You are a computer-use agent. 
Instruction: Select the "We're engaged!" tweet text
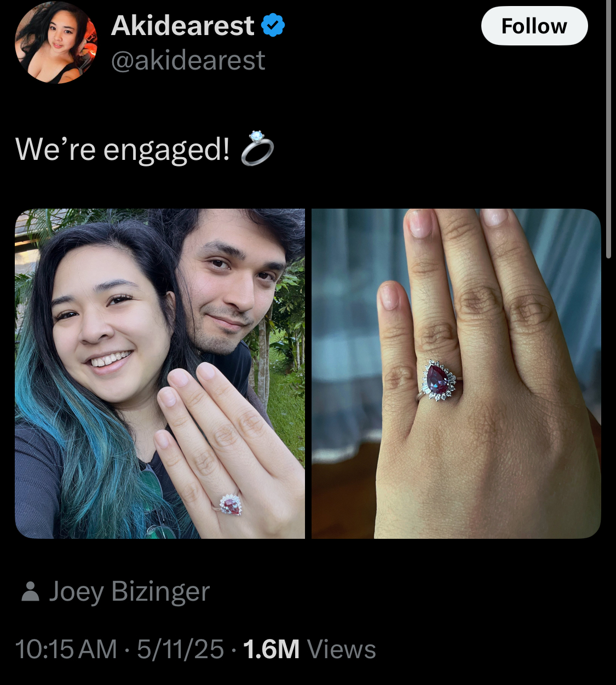click(x=123, y=149)
